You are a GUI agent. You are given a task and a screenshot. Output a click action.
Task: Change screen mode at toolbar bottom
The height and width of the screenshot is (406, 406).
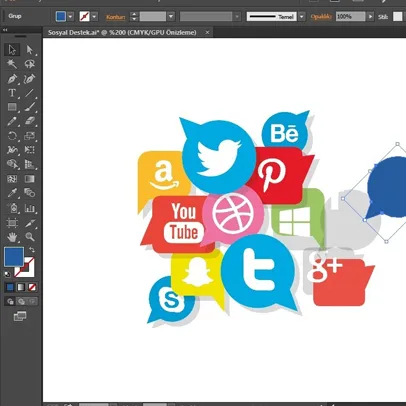tap(20, 316)
